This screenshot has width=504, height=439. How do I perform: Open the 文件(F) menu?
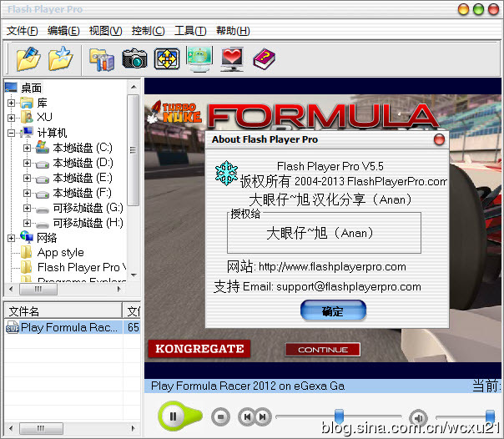(x=23, y=31)
